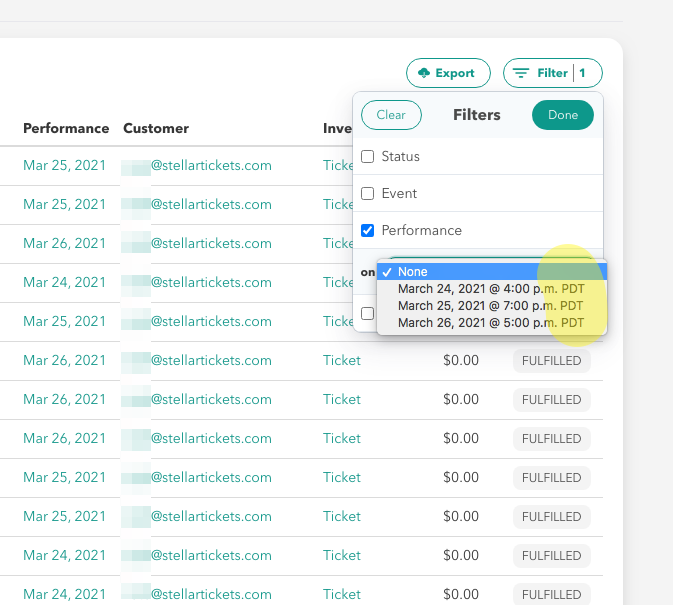Open the first Mar 26, 2021 performance link
This screenshot has width=673, height=605.
[x=64, y=243]
